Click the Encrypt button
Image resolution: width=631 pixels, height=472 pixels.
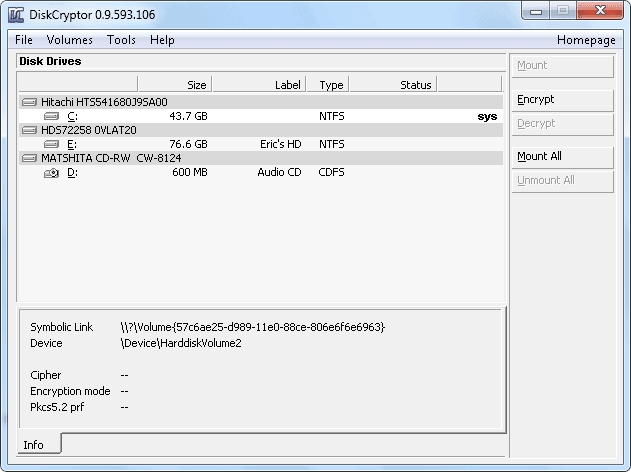[563, 100]
